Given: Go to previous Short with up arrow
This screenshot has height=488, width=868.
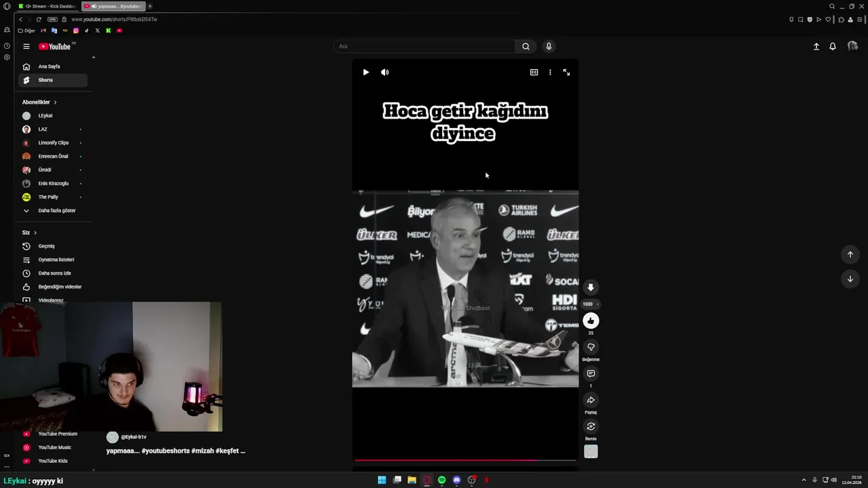Looking at the screenshot, I should (850, 254).
